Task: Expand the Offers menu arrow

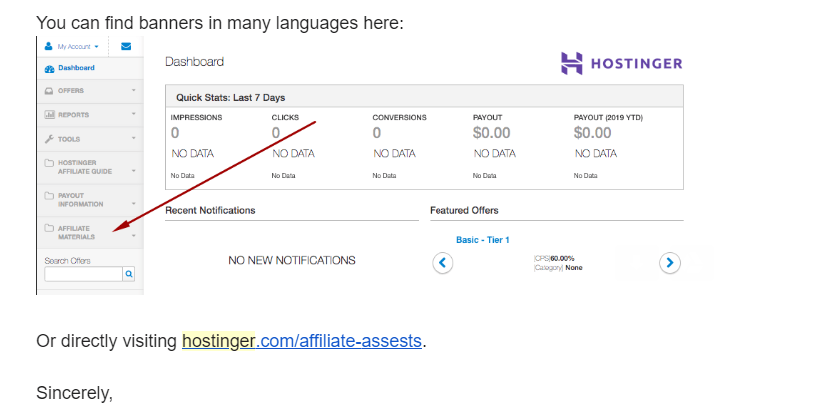Action: 134,90
